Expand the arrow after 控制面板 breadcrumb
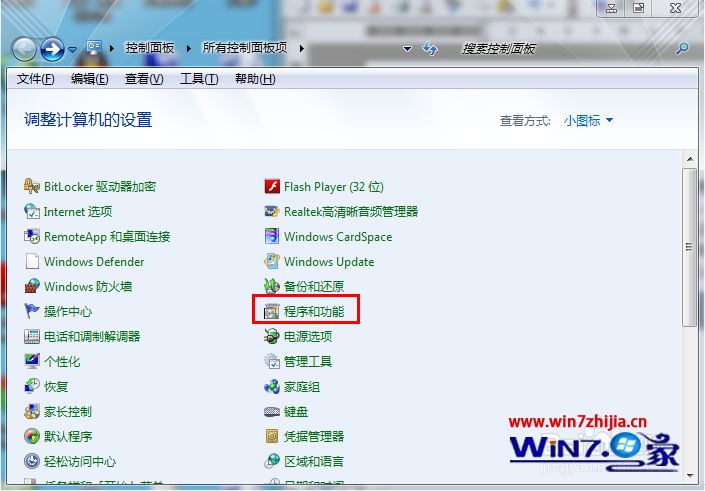Viewport: 705px width, 491px height. click(189, 48)
